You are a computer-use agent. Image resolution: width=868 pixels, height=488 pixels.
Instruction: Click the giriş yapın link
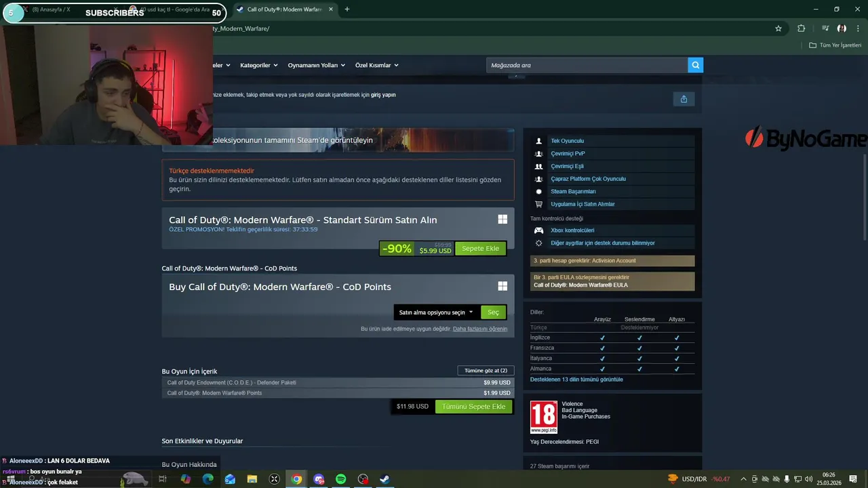[x=383, y=95]
